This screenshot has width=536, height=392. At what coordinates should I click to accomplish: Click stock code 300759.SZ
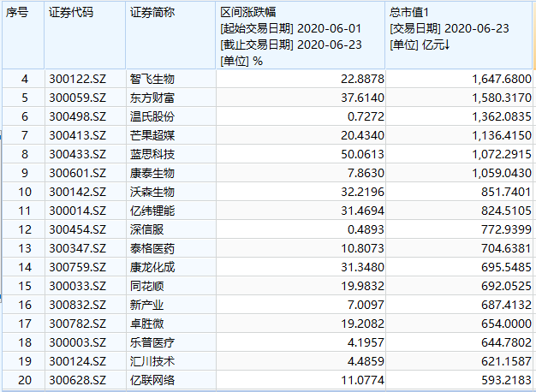point(78,267)
